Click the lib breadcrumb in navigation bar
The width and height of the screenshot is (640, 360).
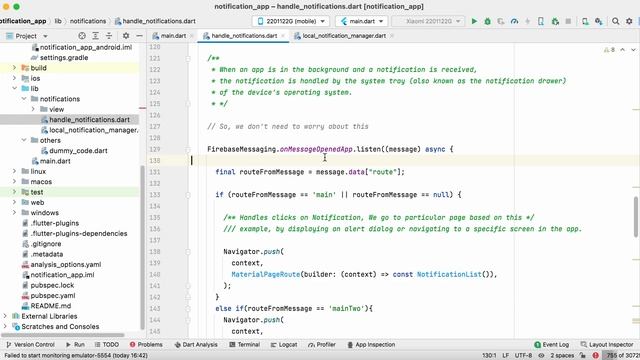point(58,21)
